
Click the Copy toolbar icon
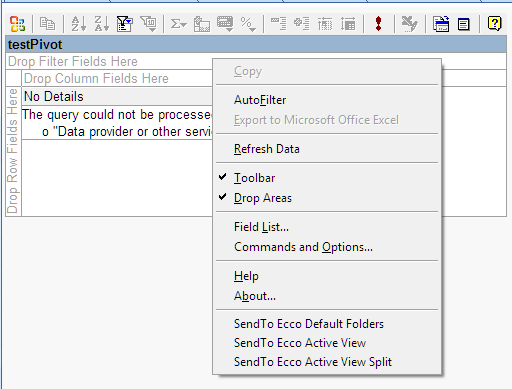click(47, 24)
